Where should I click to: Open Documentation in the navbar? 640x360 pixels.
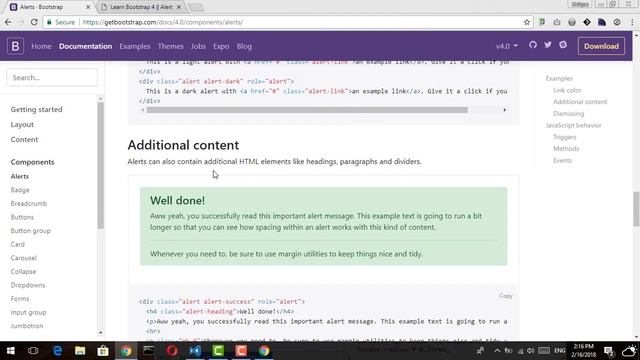[85, 46]
